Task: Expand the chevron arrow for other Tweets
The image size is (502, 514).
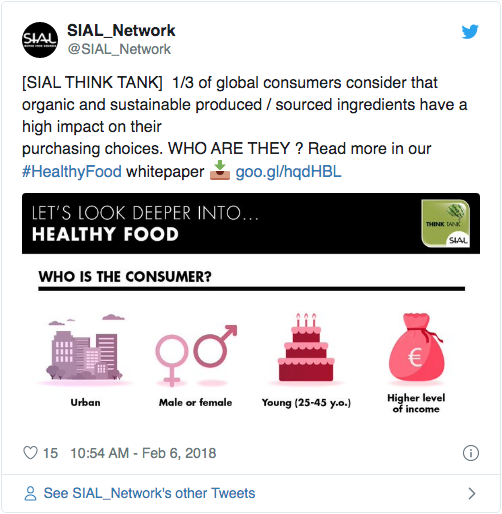Action: [471, 493]
